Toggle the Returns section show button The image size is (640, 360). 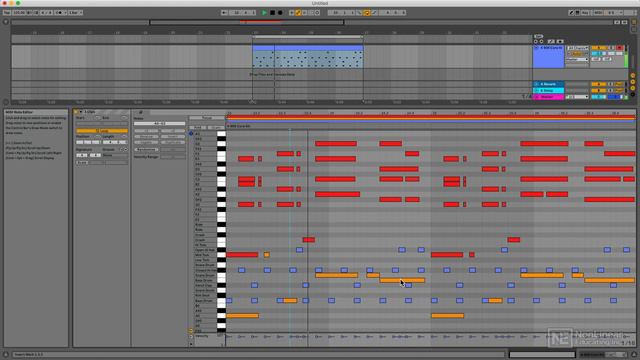click(633, 82)
